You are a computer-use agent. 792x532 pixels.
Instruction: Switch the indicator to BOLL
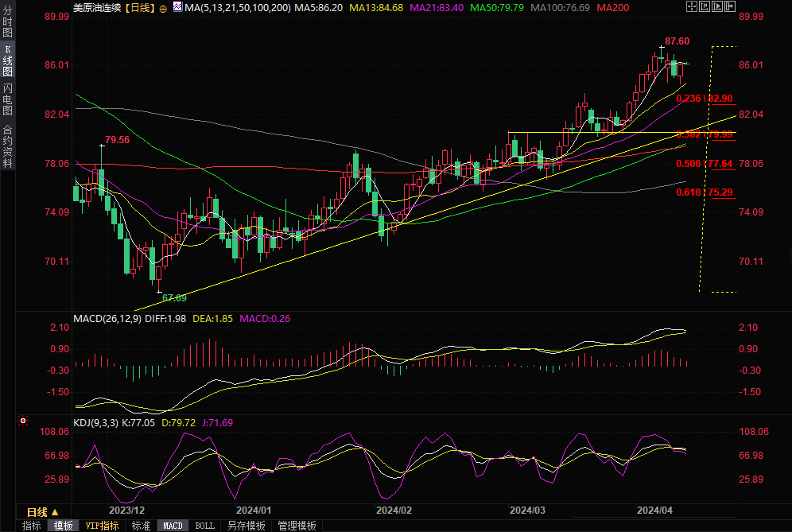coord(205,526)
